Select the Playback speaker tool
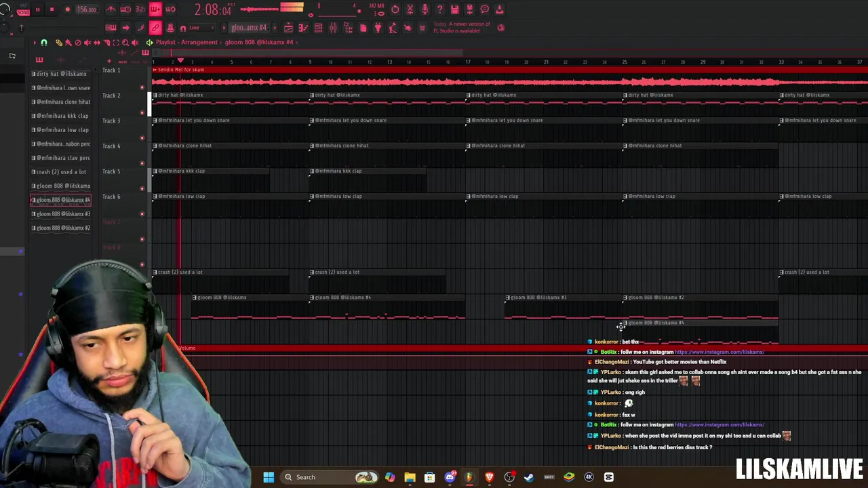 [x=135, y=42]
